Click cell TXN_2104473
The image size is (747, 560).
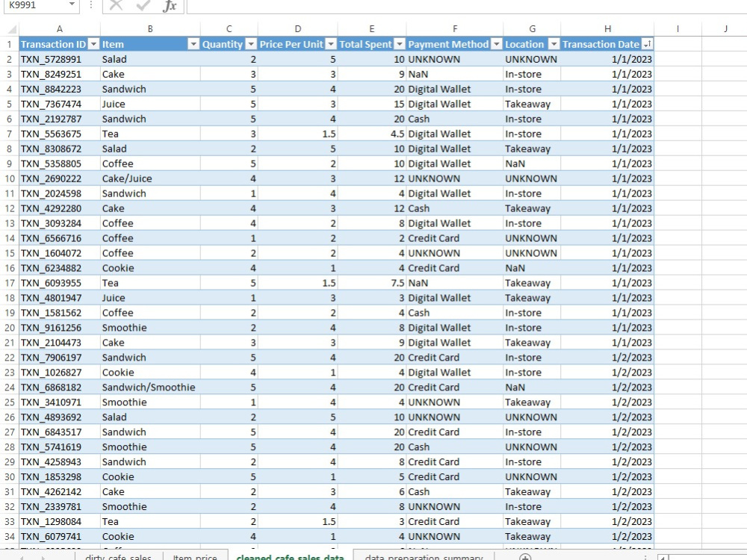60,343
